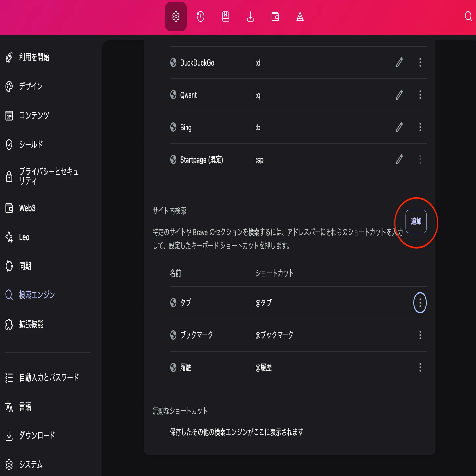
Task: Go to 利用を開始 settings section
Action: pos(27,57)
